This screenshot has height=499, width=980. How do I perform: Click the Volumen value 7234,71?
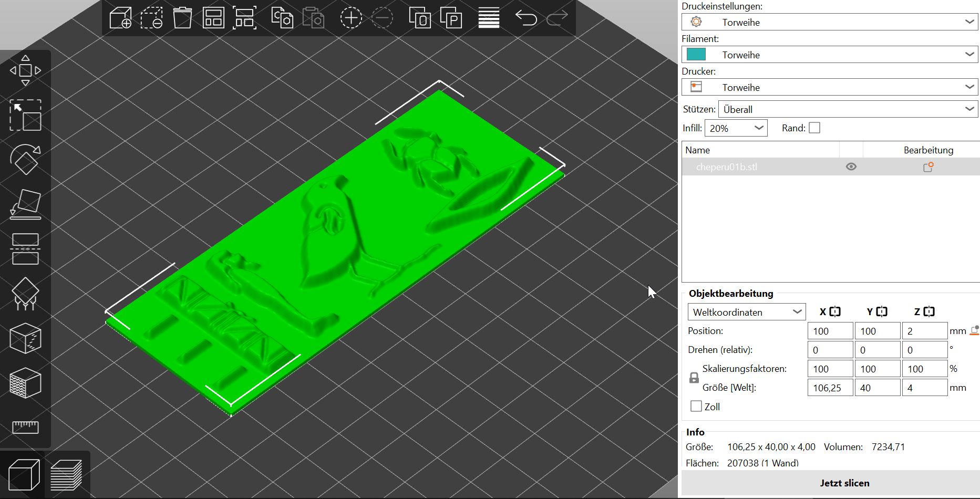tap(888, 447)
